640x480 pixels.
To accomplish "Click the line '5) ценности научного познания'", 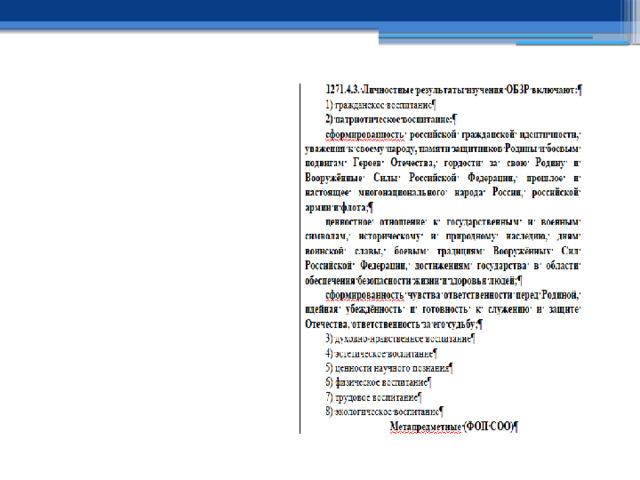I will pyautogui.click(x=389, y=368).
